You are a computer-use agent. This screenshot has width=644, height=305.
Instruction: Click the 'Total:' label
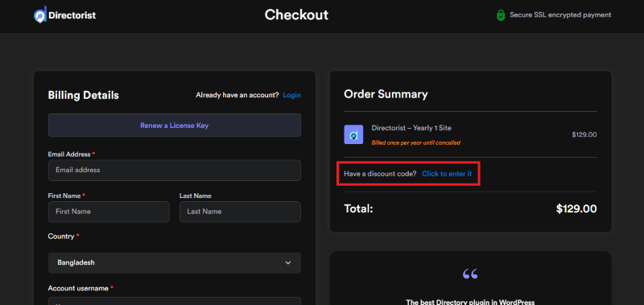coord(358,209)
